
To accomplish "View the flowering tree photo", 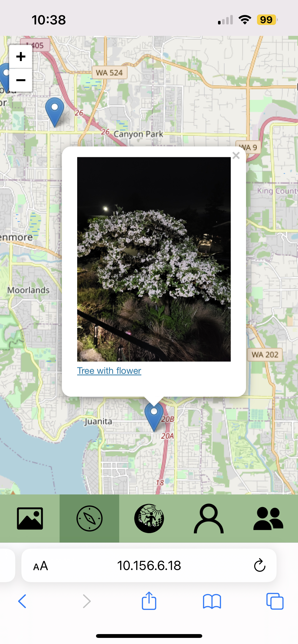I will click(x=154, y=259).
